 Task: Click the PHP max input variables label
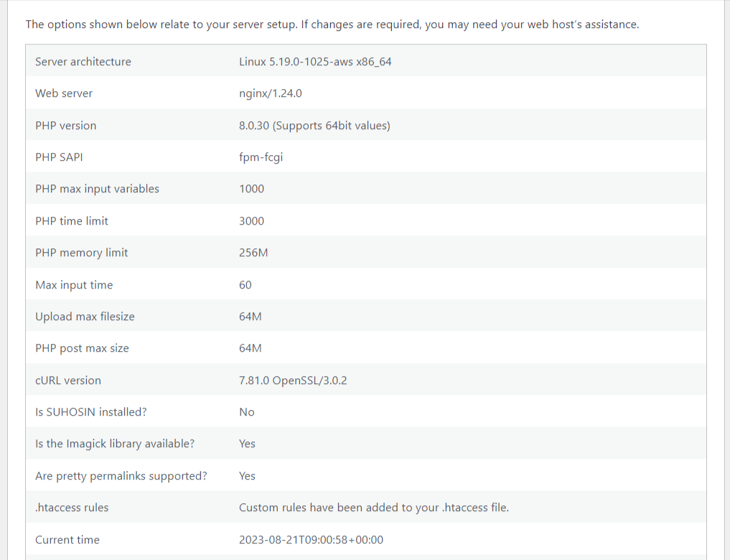click(97, 189)
